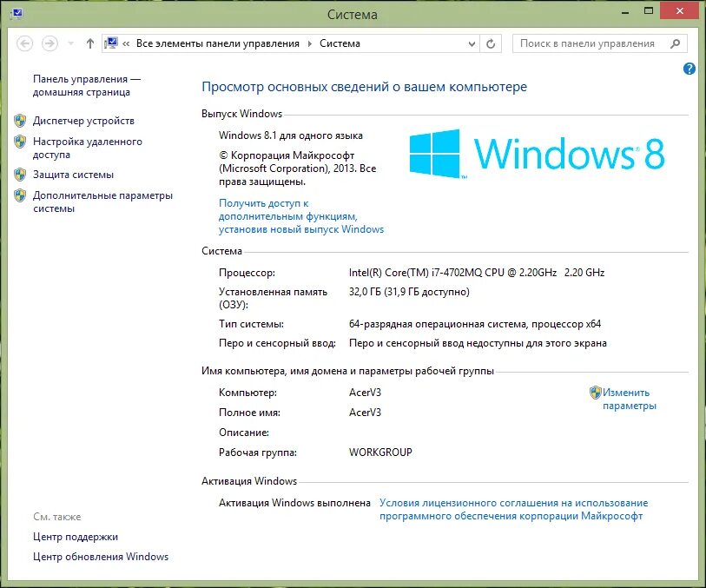Viewport: 706px width, 588px height.
Task: Click the computer icon in the address bar
Action: tap(111, 43)
